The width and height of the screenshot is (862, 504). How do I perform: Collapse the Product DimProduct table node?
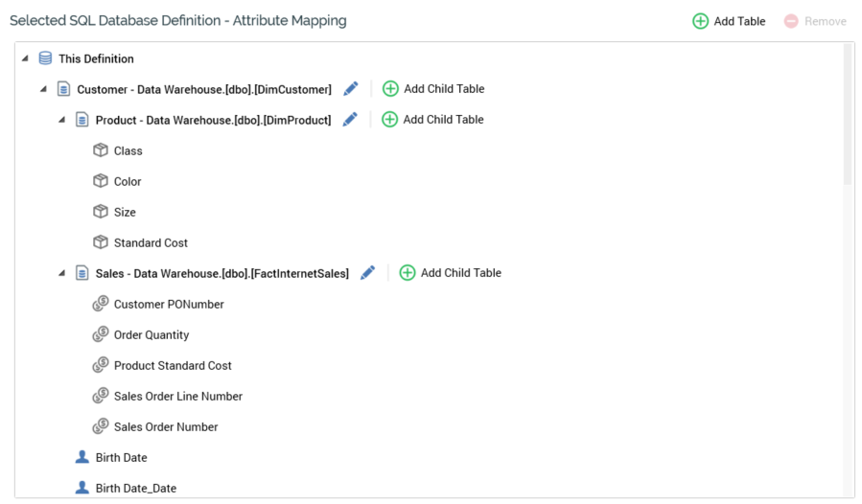pos(62,120)
